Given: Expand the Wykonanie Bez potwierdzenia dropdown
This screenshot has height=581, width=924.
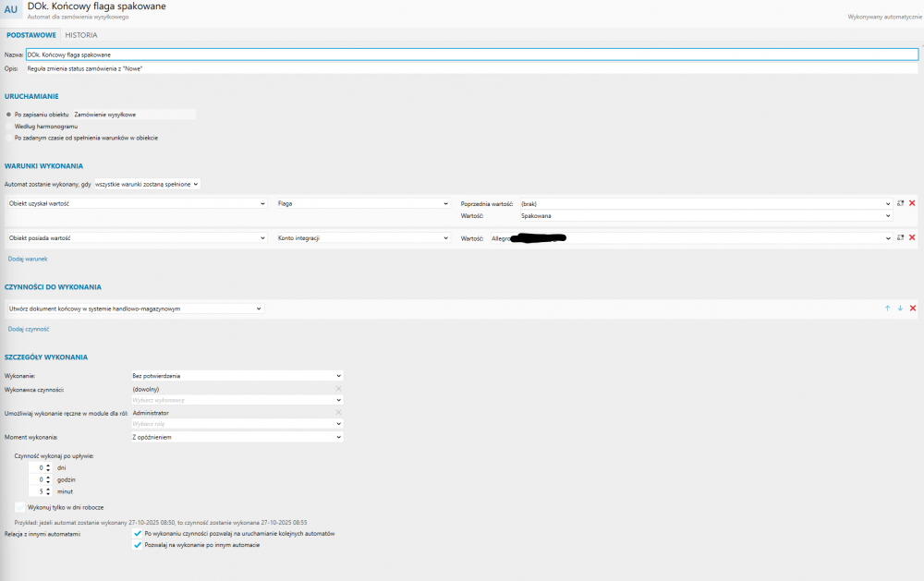Looking at the screenshot, I should (237, 375).
